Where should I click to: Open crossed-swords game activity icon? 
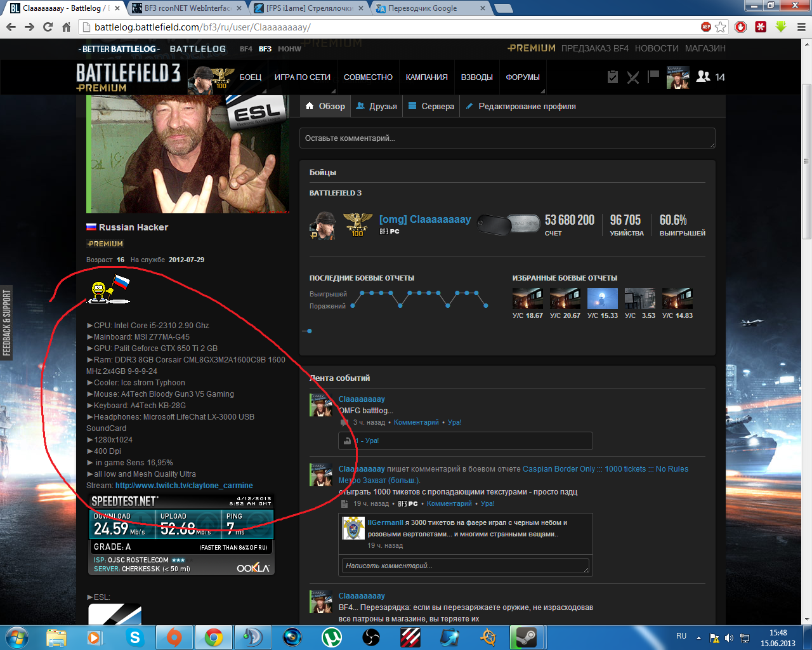(x=633, y=77)
